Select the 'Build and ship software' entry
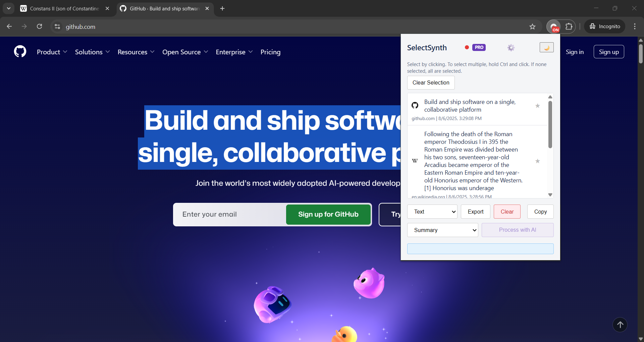The width and height of the screenshot is (644, 342). (x=477, y=109)
